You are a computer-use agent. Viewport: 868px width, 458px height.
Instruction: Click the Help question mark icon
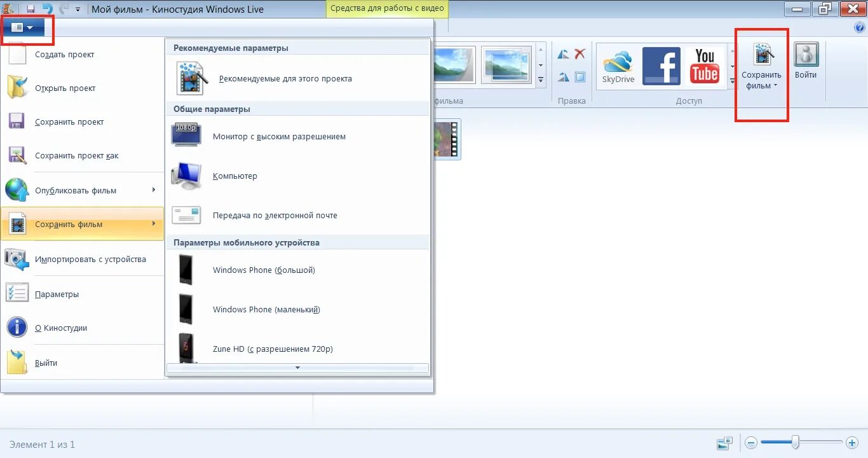click(x=859, y=27)
